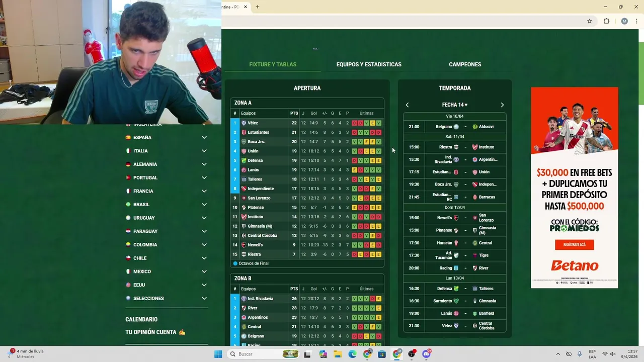The height and width of the screenshot is (362, 644).
Task: Open the Boca Jrs. vs Independiente match
Action: point(454,185)
